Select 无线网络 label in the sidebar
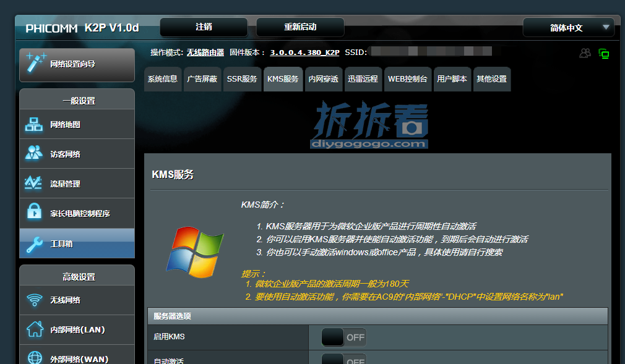This screenshot has width=625, height=364. pos(65,300)
